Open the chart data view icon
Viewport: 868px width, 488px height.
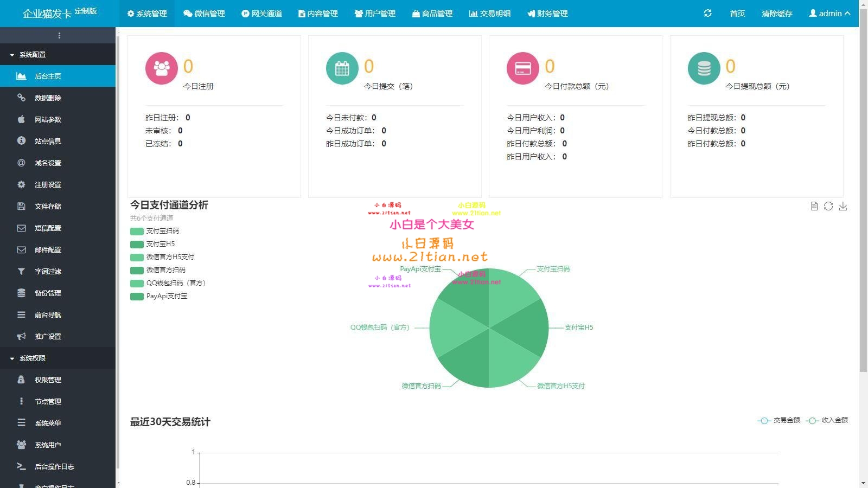(815, 206)
